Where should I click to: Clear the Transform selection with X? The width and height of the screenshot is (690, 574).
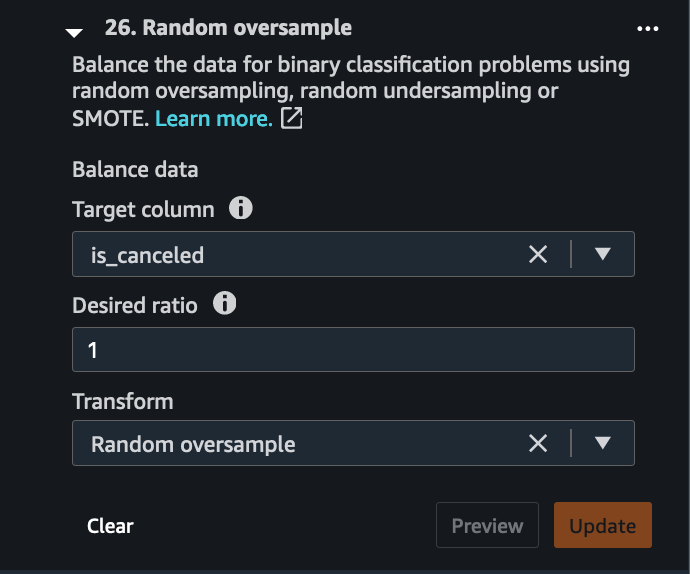click(x=538, y=443)
